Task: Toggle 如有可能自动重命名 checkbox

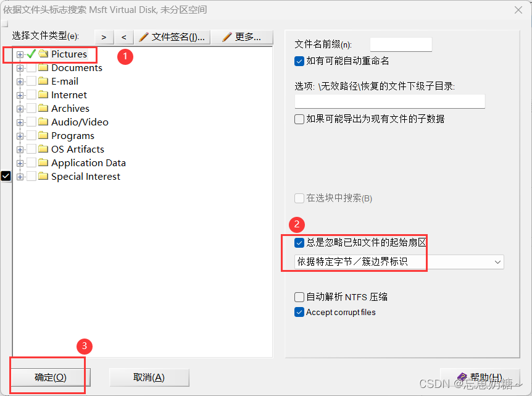Action: click(x=299, y=61)
